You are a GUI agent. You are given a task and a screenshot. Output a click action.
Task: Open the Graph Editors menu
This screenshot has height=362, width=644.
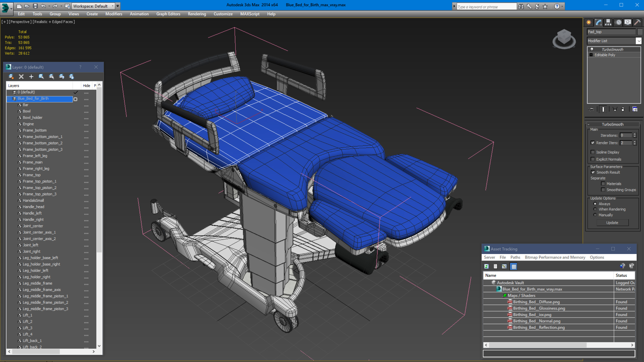pyautogui.click(x=168, y=14)
